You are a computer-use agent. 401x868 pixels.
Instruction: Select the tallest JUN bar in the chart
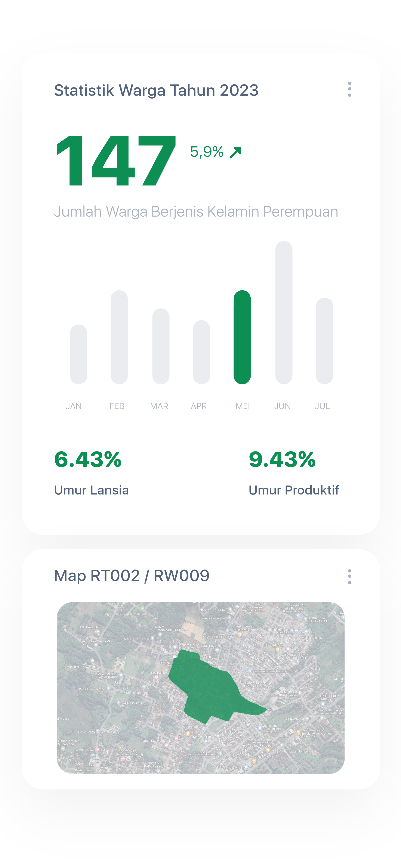284,312
